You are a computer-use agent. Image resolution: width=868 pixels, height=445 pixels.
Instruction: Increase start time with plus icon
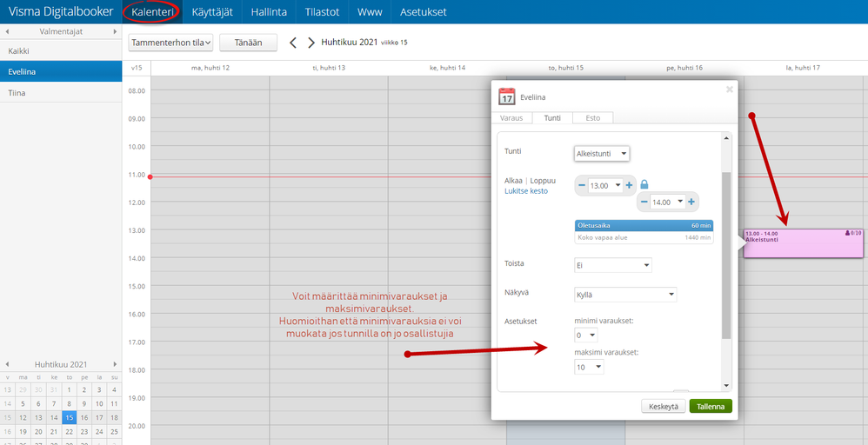click(629, 186)
